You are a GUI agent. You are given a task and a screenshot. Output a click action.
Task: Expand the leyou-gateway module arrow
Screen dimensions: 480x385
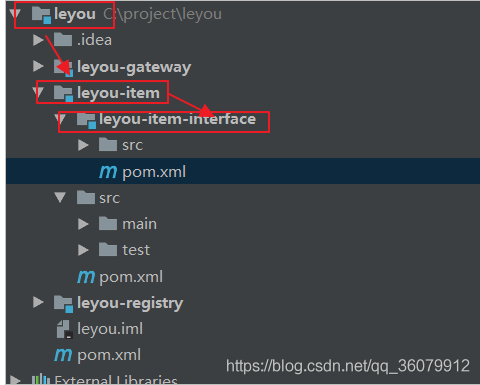38,66
